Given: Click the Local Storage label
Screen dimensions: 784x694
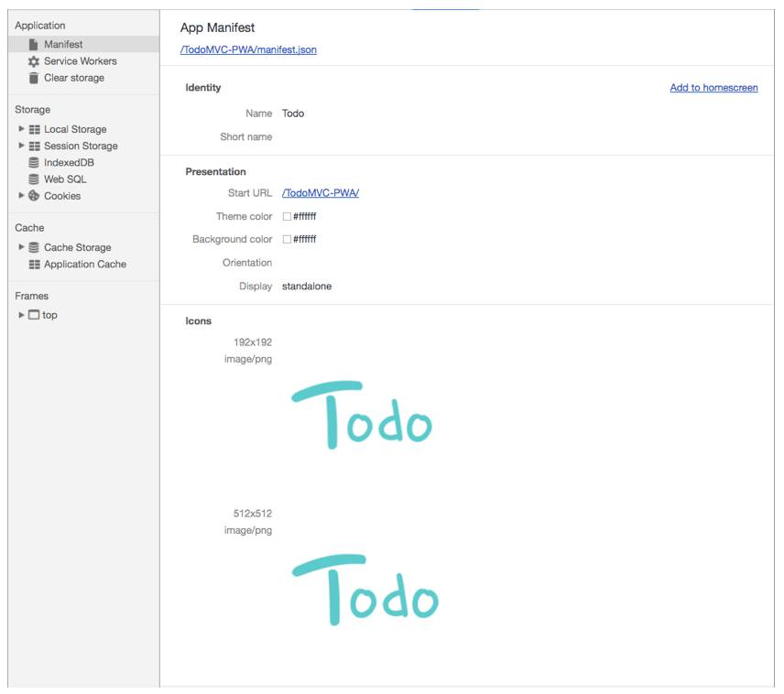Looking at the screenshot, I should pos(75,129).
